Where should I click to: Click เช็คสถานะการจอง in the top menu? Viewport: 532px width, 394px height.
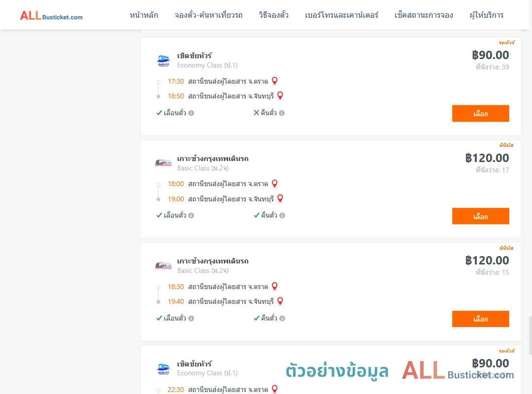coord(424,15)
